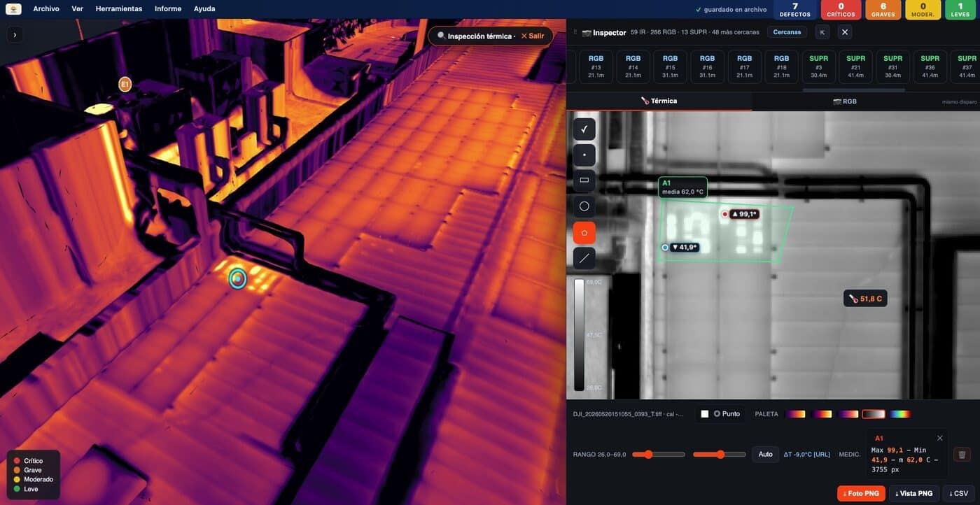
Task: Select the rainbow color palette swatch
Action: tap(900, 414)
